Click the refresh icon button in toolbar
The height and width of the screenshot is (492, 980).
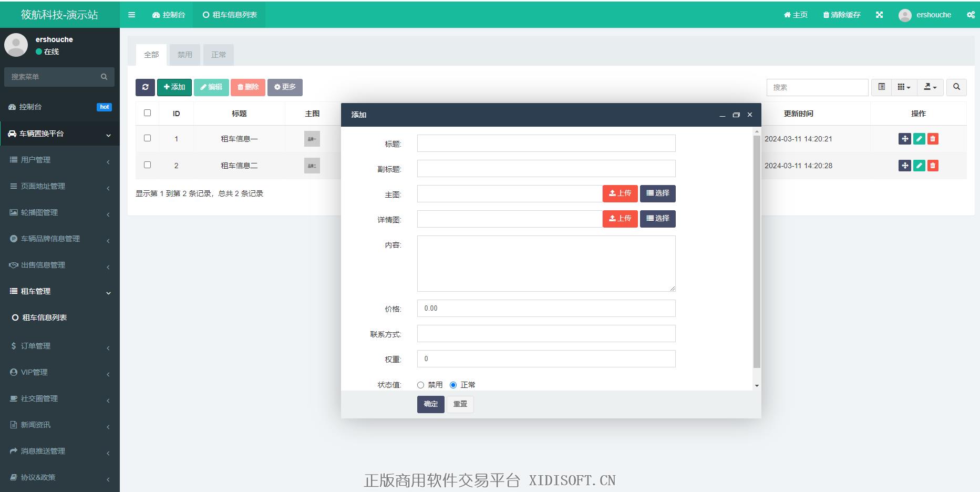[x=145, y=87]
